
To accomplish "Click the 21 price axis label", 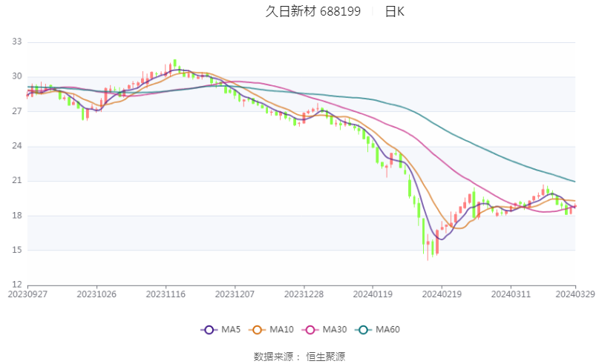I will [x=17, y=181].
